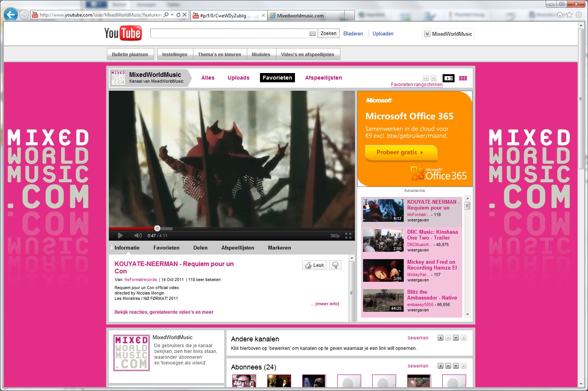This screenshot has height=391, width=588.
Task: Open the on-screen keyboard icon in search box
Action: point(313,34)
